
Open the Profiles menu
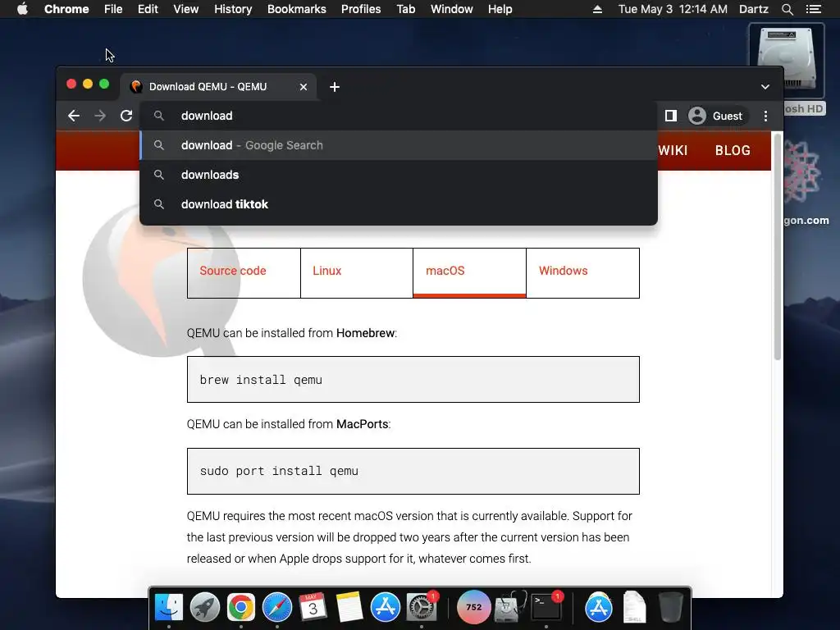[x=361, y=9]
